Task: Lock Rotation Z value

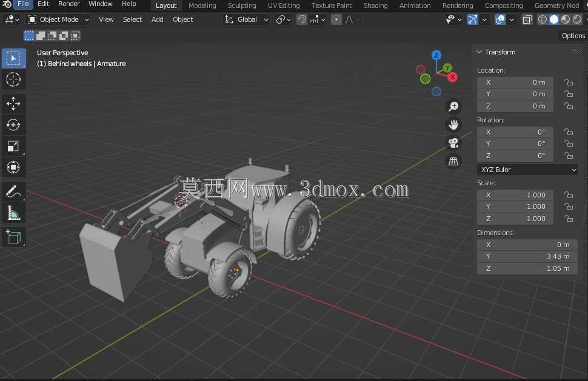Action: 569,156
